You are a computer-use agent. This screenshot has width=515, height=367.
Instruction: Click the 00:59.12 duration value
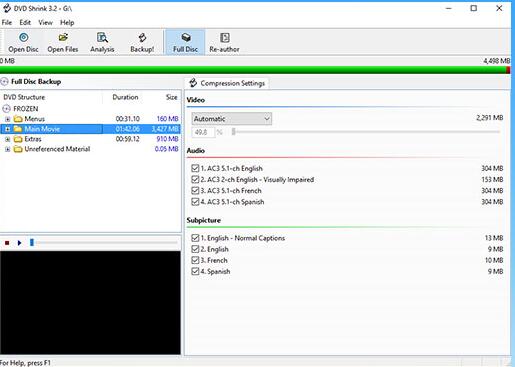128,139
